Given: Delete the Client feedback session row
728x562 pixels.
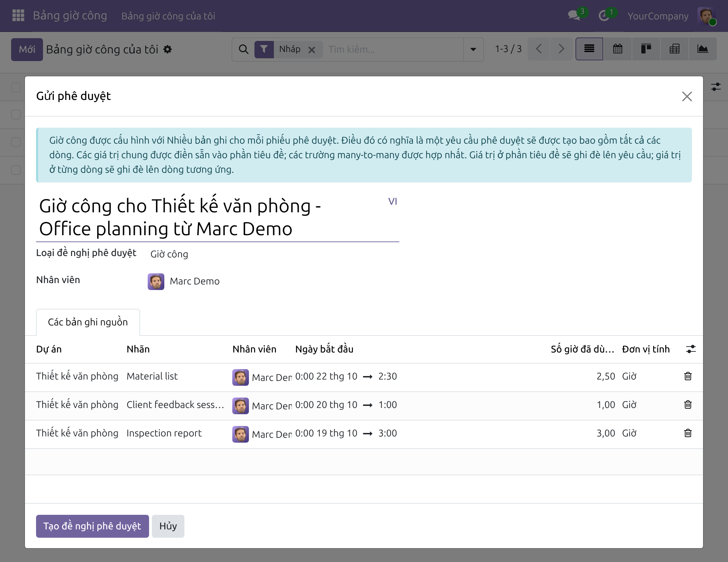Looking at the screenshot, I should (688, 405).
